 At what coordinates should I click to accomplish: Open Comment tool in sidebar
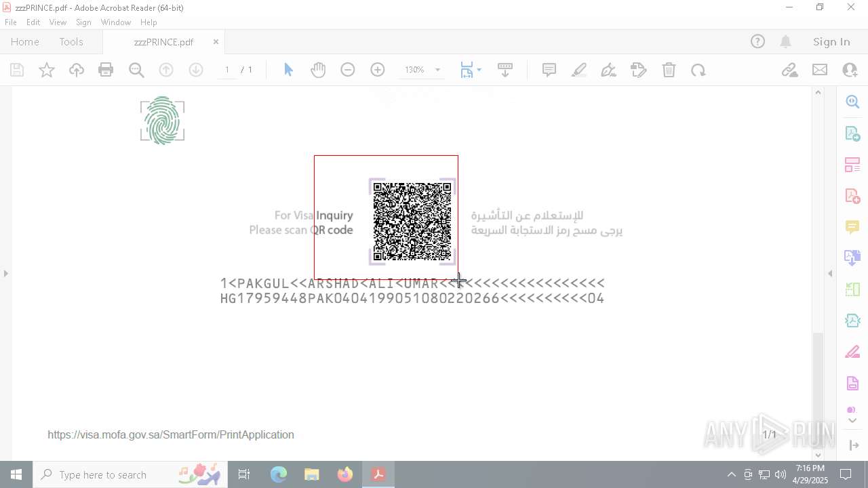852,227
